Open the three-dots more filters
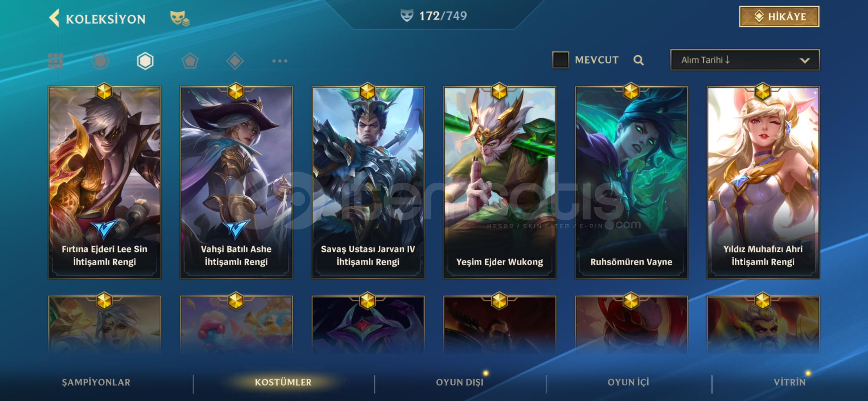This screenshot has height=401, width=868. 280,61
